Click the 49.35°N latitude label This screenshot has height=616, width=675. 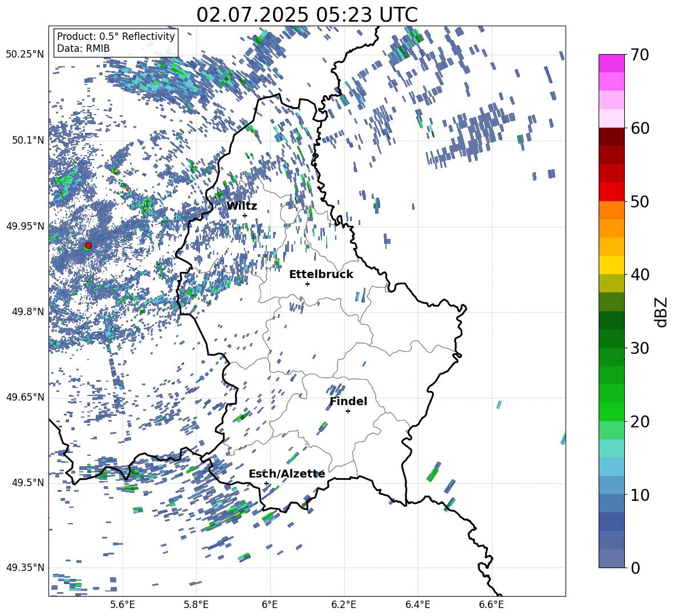tap(25, 568)
